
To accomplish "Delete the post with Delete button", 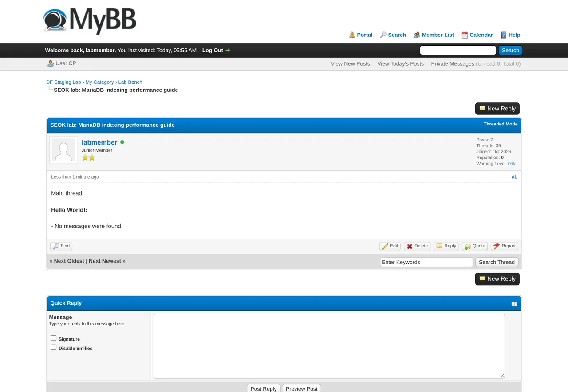I will tap(417, 246).
